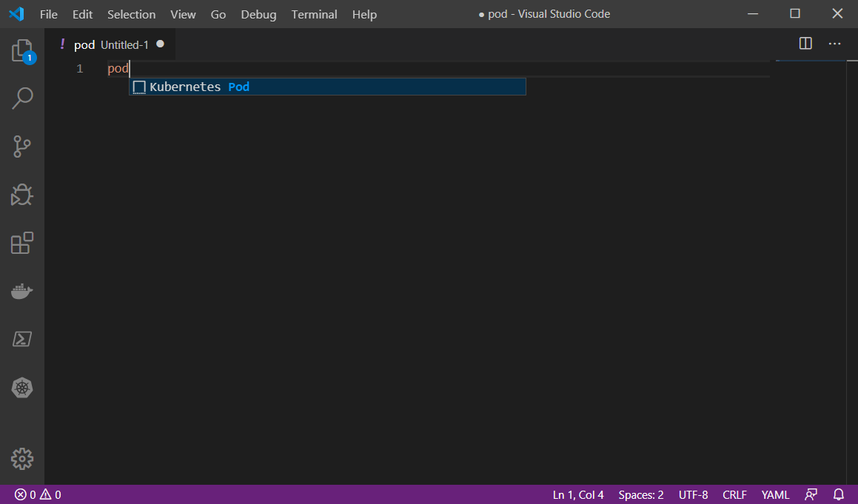Change file encoding via UTF-8
858x504 pixels.
(x=694, y=494)
